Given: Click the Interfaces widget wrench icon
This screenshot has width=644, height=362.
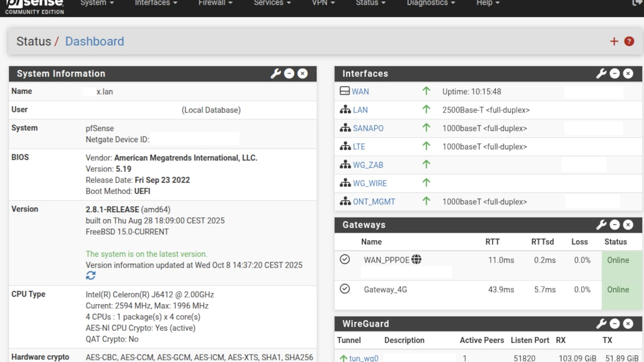Looking at the screenshot, I should [601, 74].
